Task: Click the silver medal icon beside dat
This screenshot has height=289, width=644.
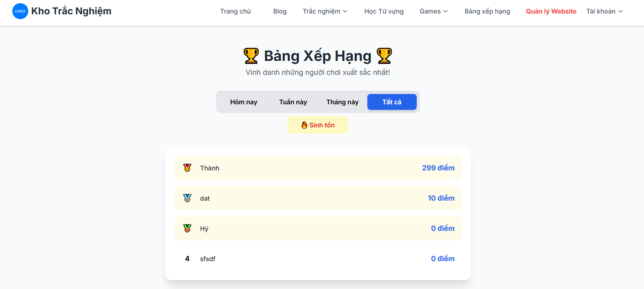Action: click(x=187, y=198)
